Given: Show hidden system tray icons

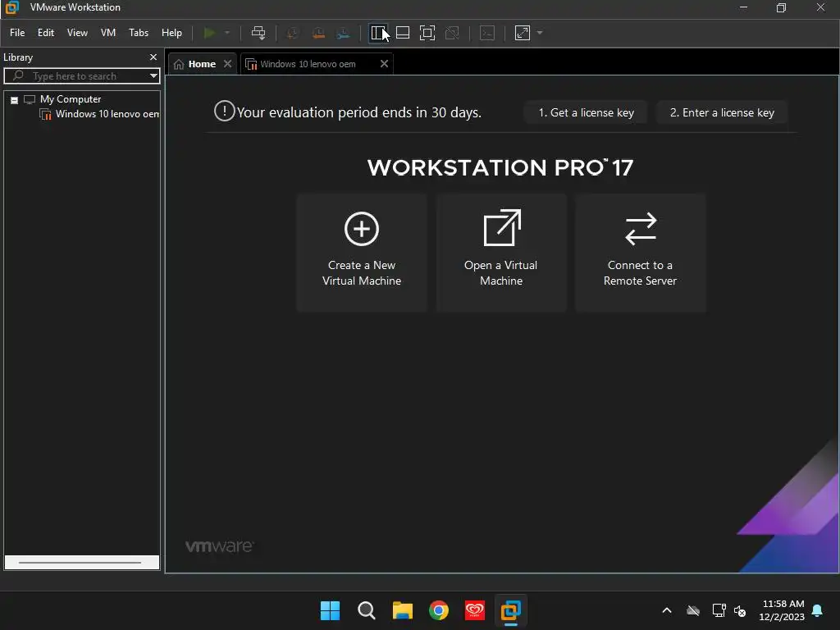Looking at the screenshot, I should [x=667, y=610].
